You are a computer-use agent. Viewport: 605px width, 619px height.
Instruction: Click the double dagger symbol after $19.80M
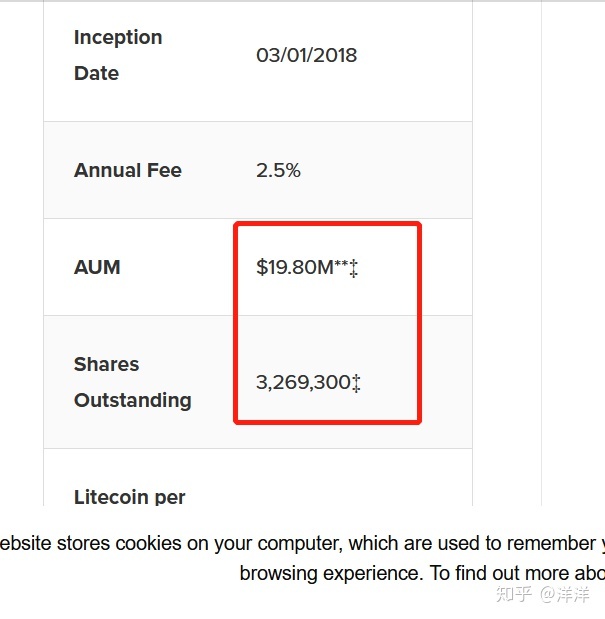[354, 268]
